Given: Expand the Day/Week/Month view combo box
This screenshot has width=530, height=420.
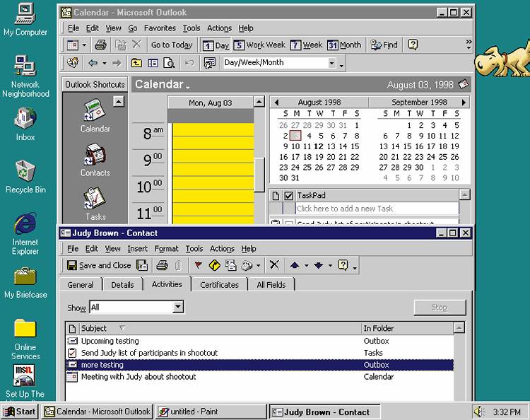Looking at the screenshot, I should (x=332, y=63).
